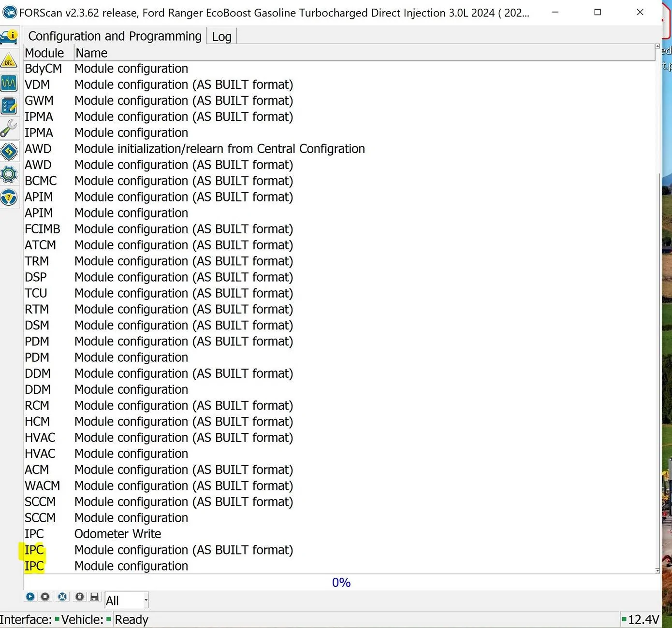Image resolution: width=672 pixels, height=628 pixels.
Task: Switch to the Log tab
Action: (221, 37)
